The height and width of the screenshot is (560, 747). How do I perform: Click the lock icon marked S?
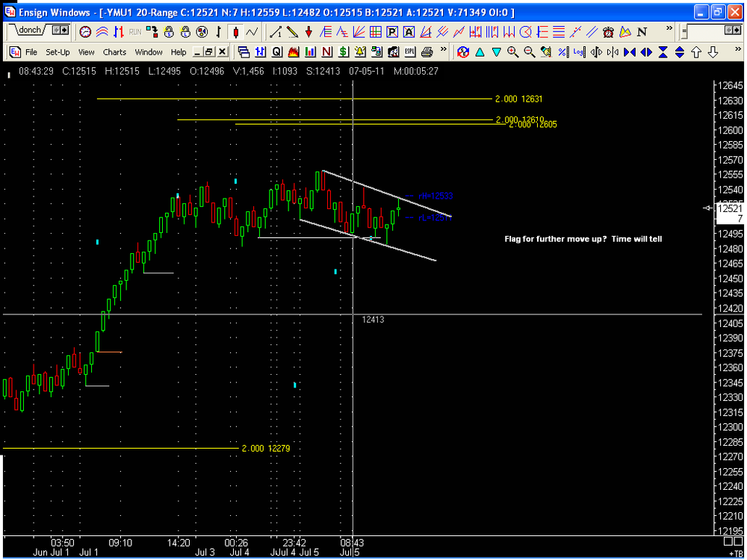coord(169,32)
